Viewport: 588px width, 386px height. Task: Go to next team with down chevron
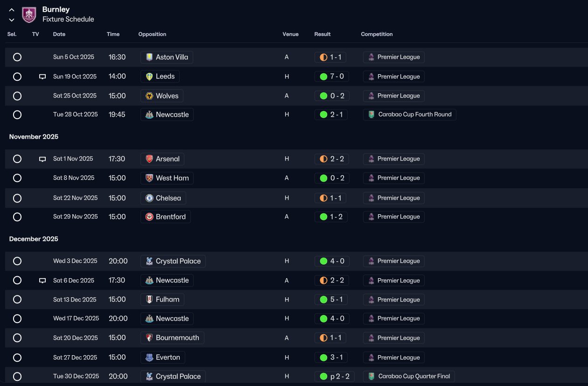(12, 20)
